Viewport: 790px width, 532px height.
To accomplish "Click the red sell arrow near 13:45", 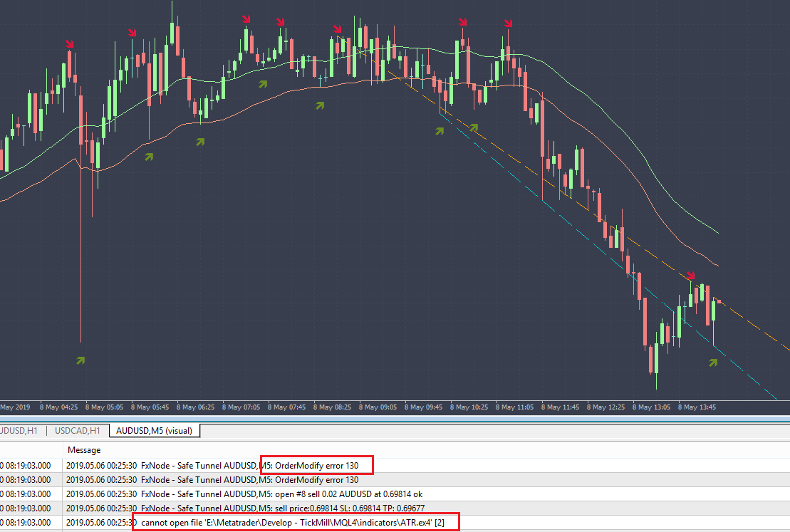I will [x=690, y=275].
